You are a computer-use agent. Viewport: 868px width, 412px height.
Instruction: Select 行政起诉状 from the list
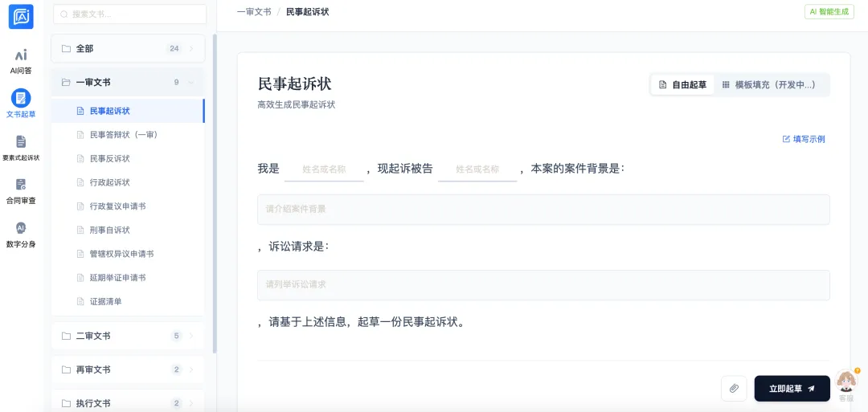pyautogui.click(x=109, y=182)
